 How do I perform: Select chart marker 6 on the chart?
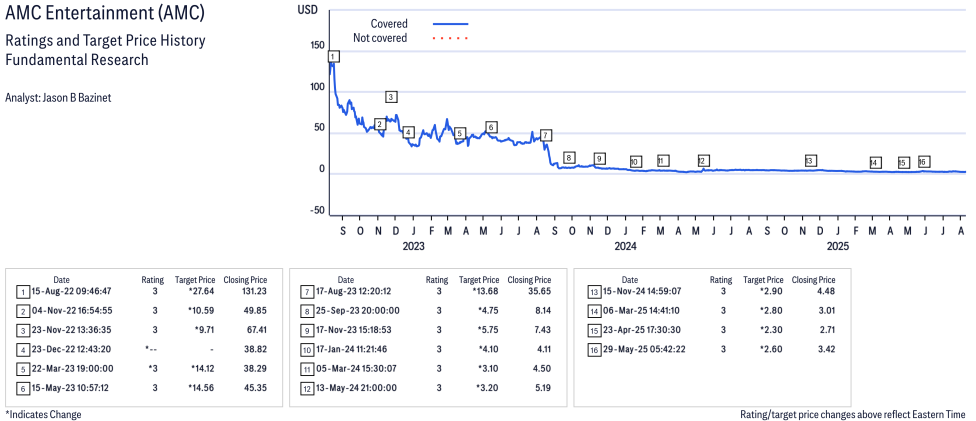pos(491,128)
